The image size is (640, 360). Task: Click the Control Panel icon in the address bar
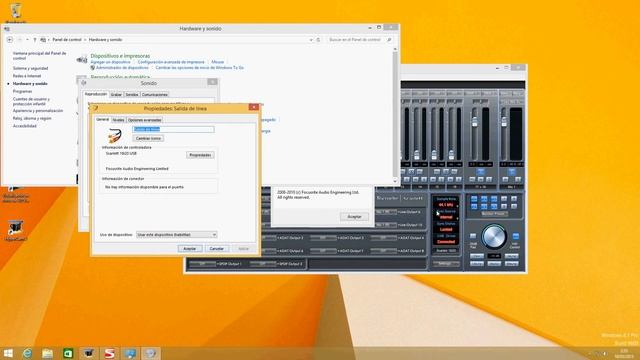43,40
